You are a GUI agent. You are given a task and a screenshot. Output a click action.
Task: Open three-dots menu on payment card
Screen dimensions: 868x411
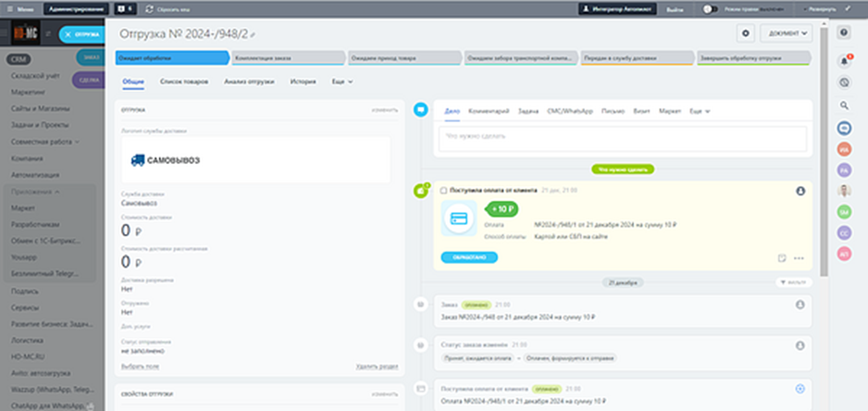click(799, 258)
